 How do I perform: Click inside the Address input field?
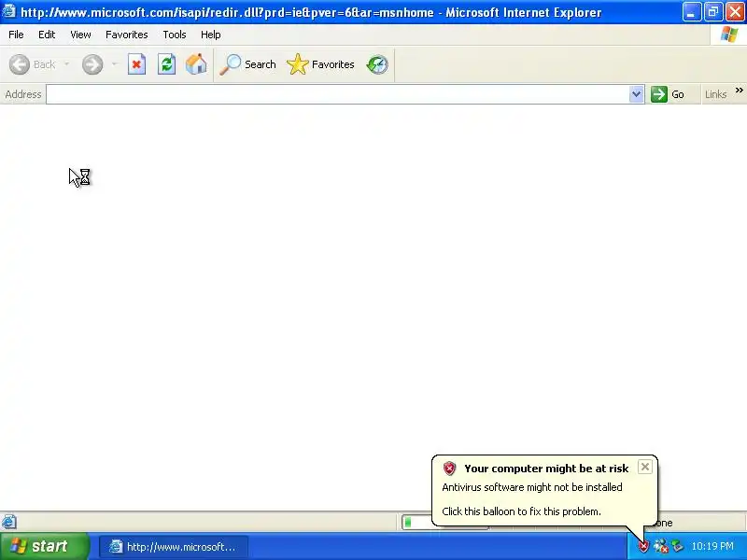[x=337, y=94]
